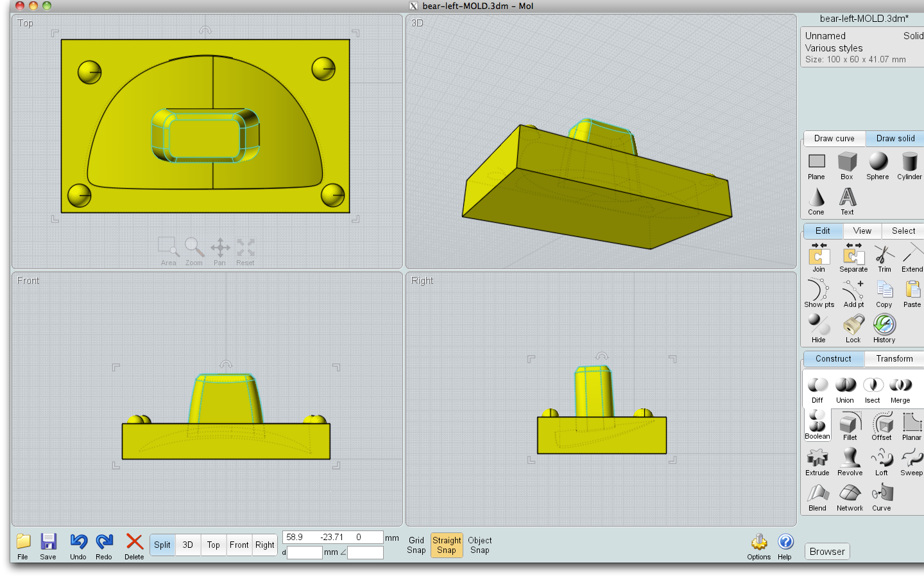
Task: Switch viewport layout to Split mode
Action: [162, 545]
